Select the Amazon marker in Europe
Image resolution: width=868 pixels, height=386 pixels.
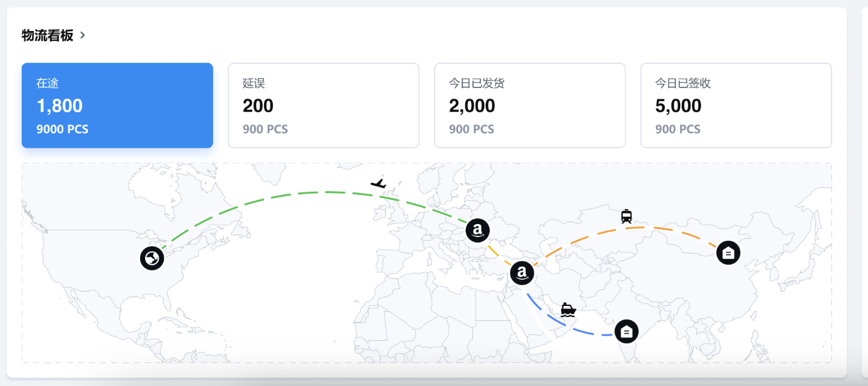(477, 231)
